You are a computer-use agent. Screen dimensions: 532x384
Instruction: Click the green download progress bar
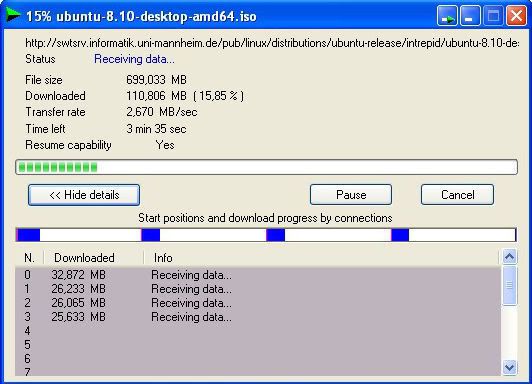click(266, 167)
